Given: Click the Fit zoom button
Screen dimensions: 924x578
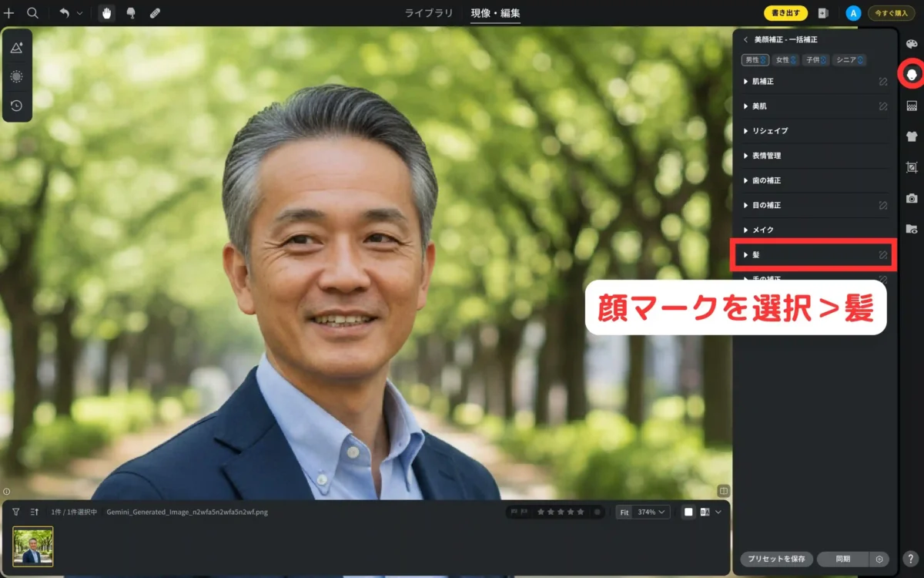Looking at the screenshot, I should (624, 512).
